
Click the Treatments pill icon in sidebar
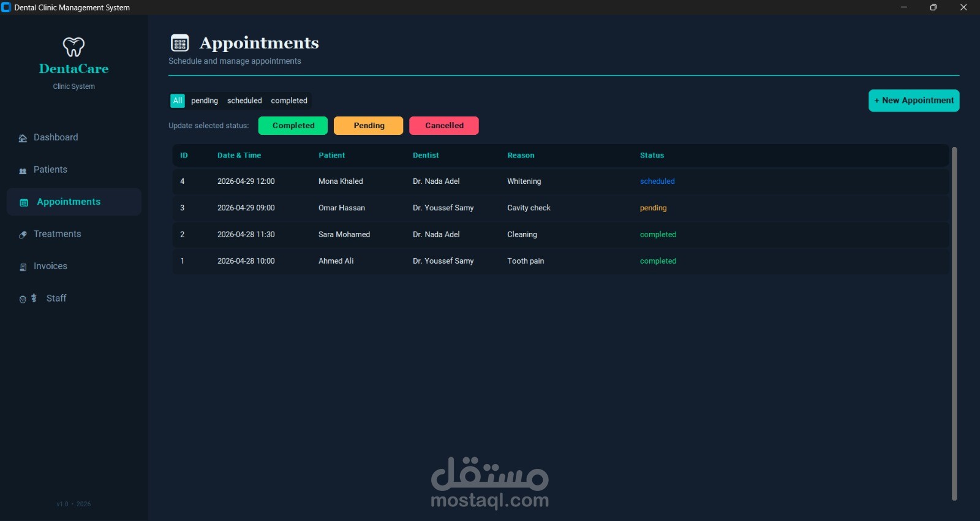pos(23,235)
